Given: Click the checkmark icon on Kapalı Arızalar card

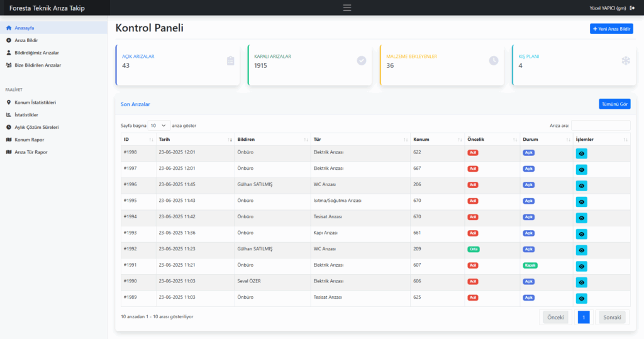Looking at the screenshot, I should (362, 61).
